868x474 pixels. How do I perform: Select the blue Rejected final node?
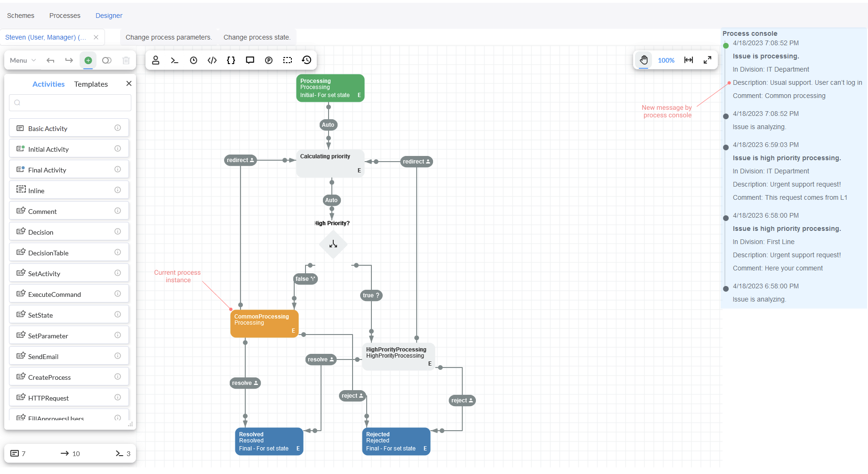[x=396, y=441]
